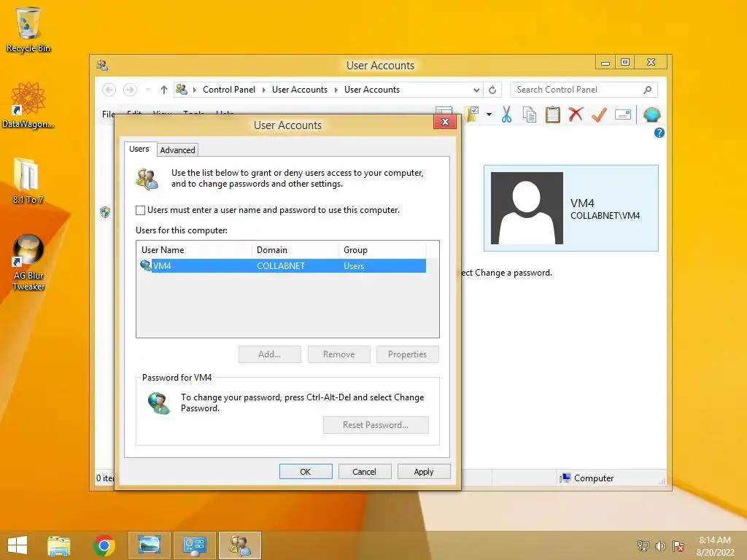Expand breadcrumb arrow before Control Panel

coord(194,90)
